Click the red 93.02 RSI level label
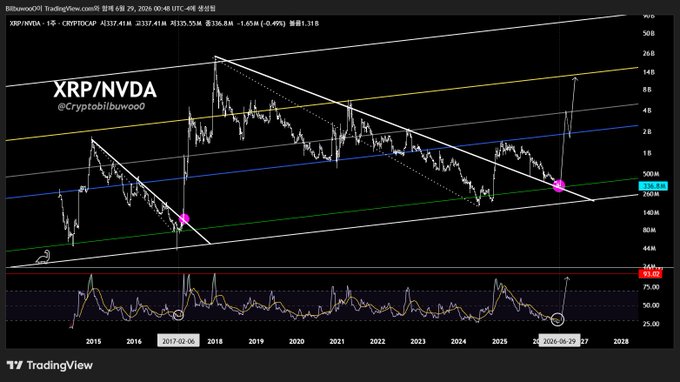 (x=651, y=274)
